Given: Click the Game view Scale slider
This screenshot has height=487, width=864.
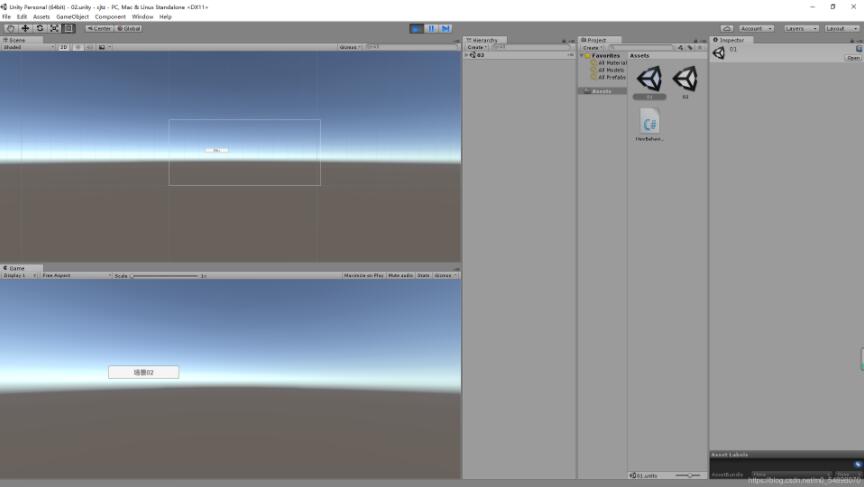Looking at the screenshot, I should 165,275.
